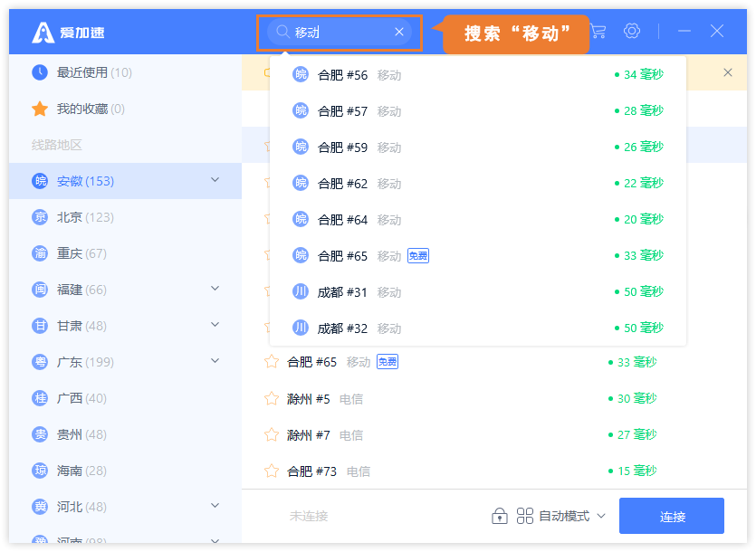Click the 桂 icon beside 广西
Viewport: 756px width, 552px height.
point(40,398)
